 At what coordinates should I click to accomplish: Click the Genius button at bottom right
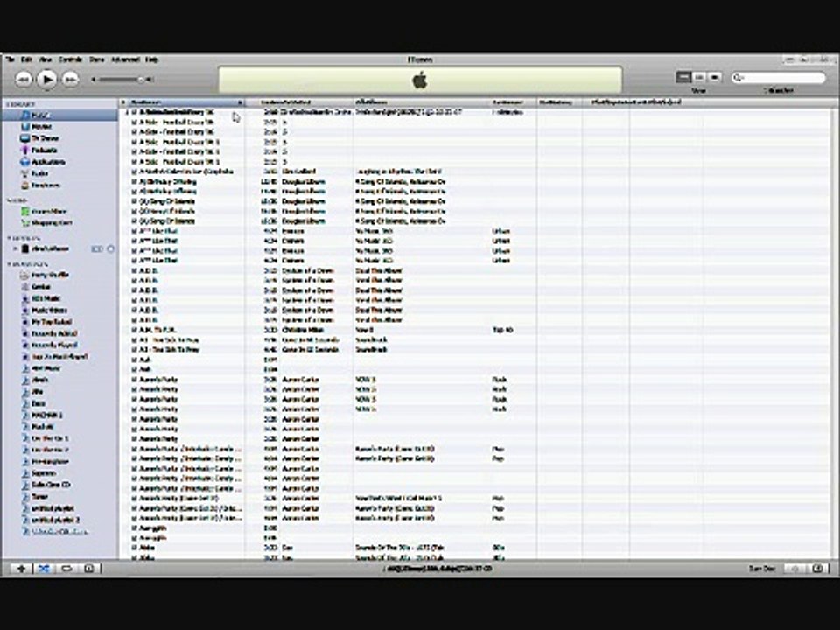795,569
